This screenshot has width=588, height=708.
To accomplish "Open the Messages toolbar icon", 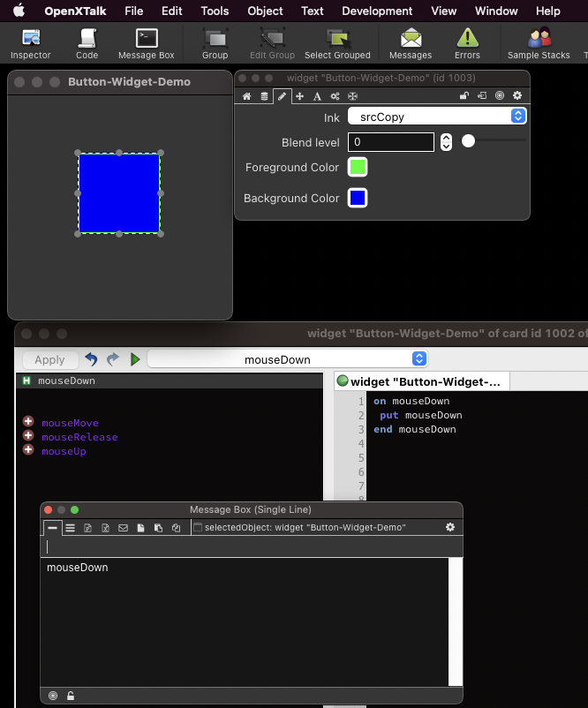I will click(411, 44).
